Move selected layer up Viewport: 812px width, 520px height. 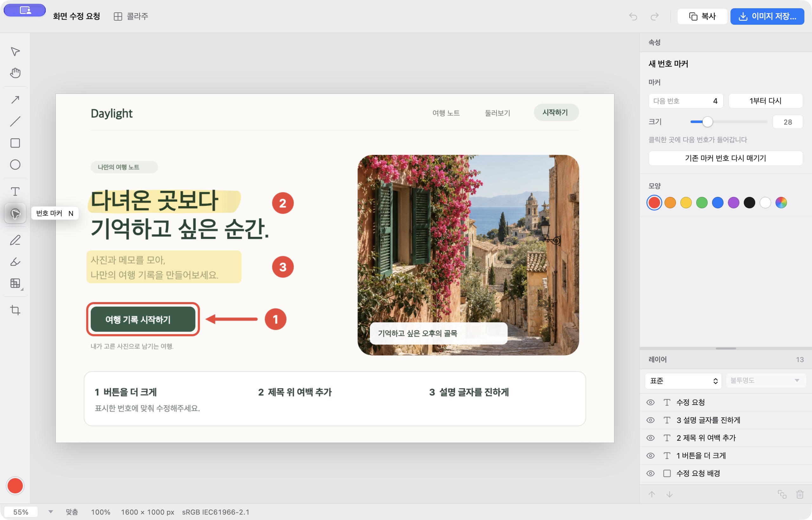pos(652,494)
